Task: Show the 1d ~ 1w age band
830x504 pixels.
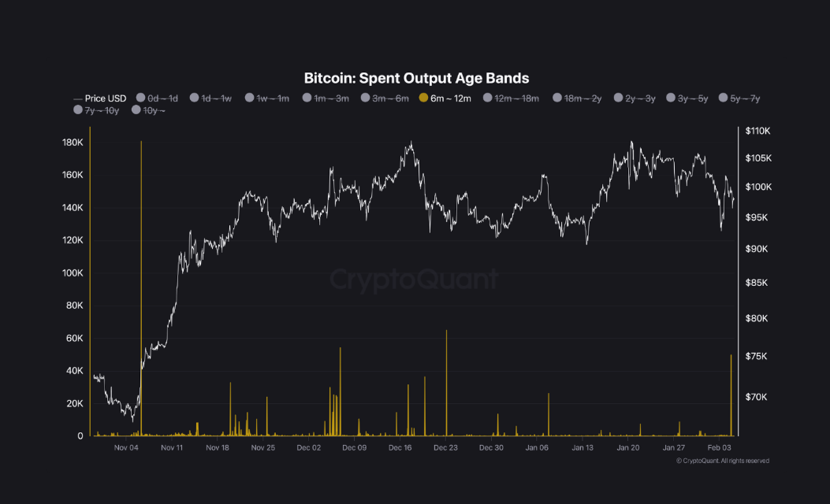Action: (216, 98)
